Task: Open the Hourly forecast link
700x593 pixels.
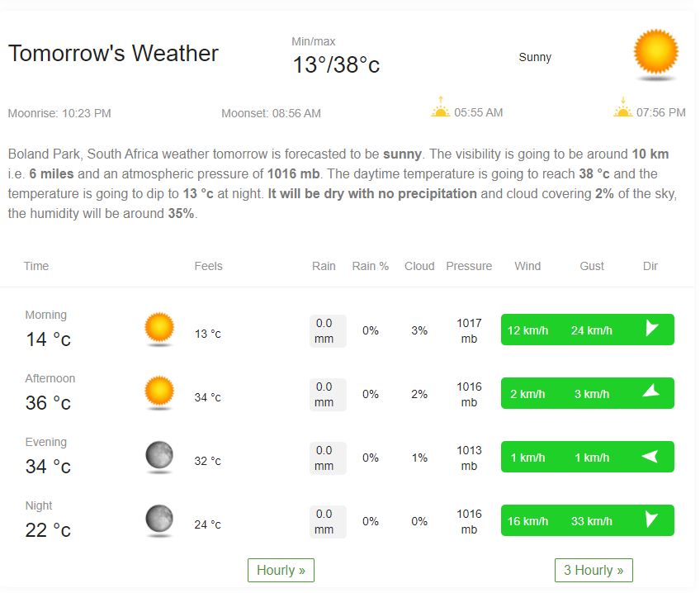Action: pos(281,570)
